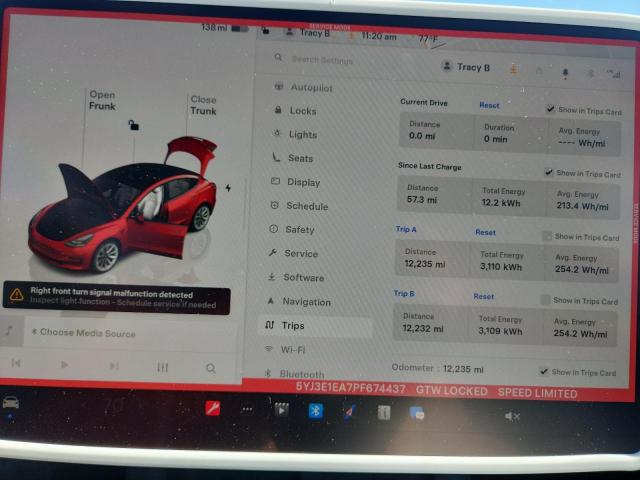Launch the Theater video app icon
The height and width of the screenshot is (480, 640).
281,410
